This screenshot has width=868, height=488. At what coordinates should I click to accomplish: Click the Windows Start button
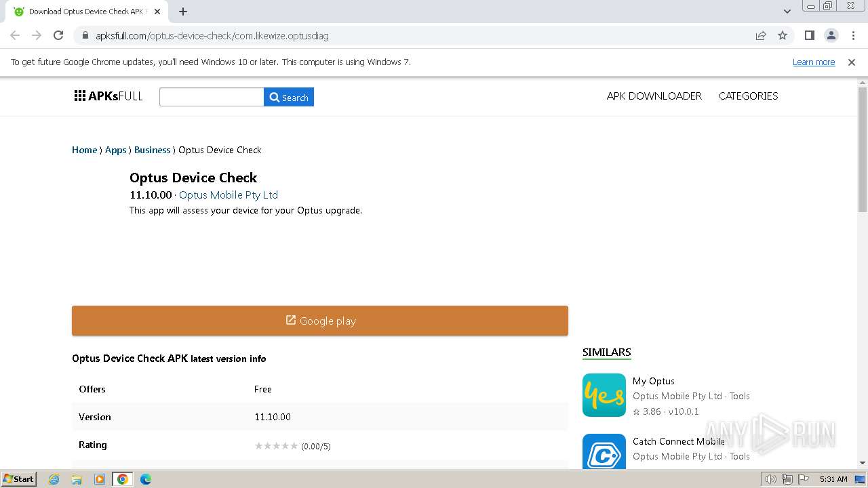(x=19, y=479)
